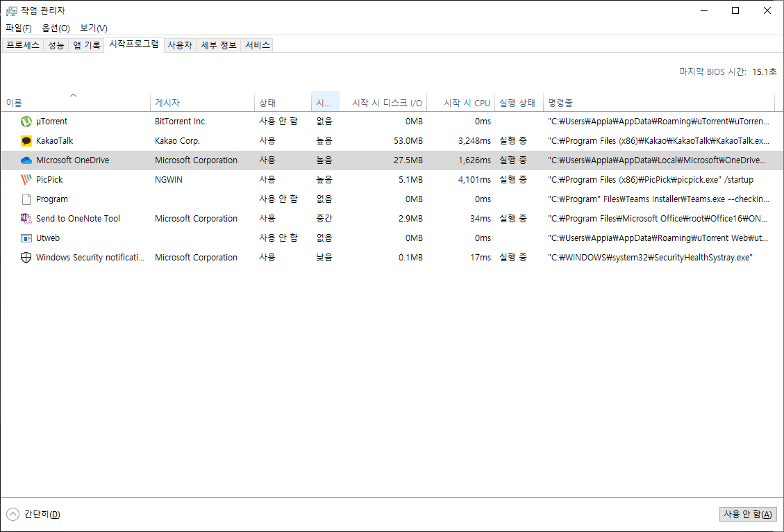The width and height of the screenshot is (784, 532).
Task: Click the PicPick icon
Action: point(26,179)
